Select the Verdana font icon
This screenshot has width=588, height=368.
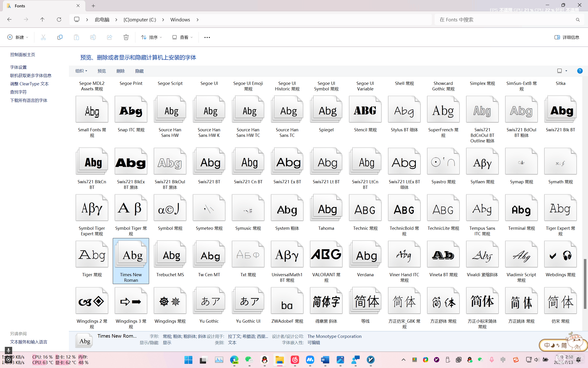coord(365,254)
